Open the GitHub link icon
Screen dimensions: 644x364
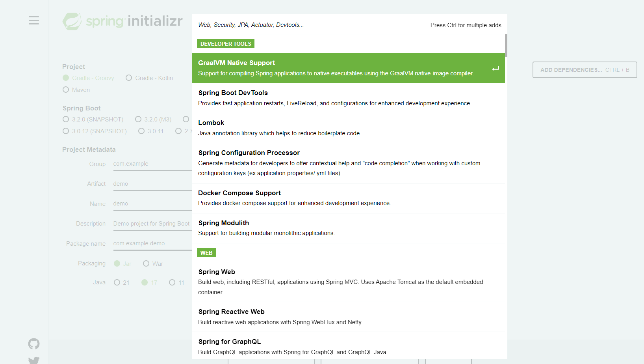(34, 344)
